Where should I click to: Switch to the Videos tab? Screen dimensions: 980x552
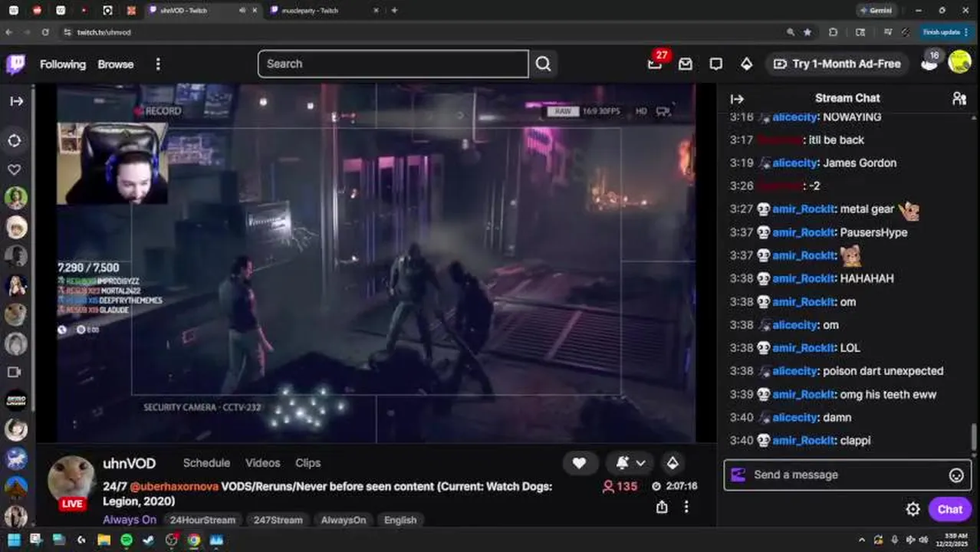point(262,463)
